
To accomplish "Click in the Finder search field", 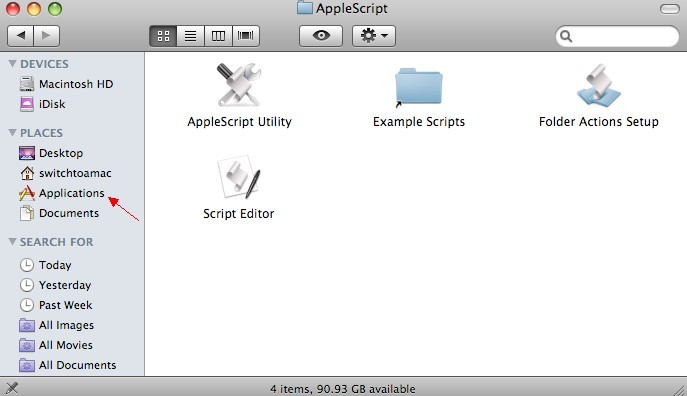I will (617, 36).
